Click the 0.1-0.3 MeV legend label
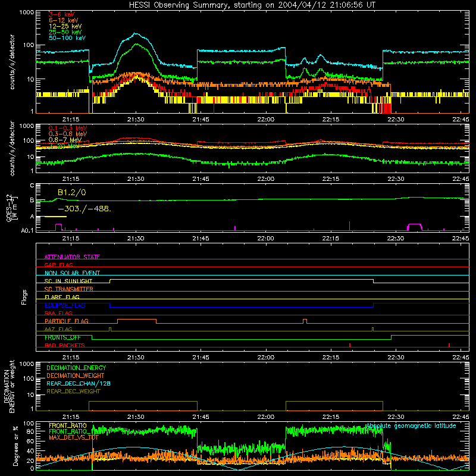Screen dimensions: 476x476 pyautogui.click(x=68, y=128)
